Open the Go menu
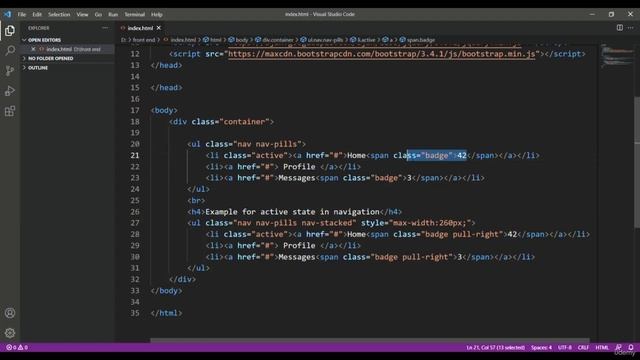This screenshot has width=640, height=360. 98,14
